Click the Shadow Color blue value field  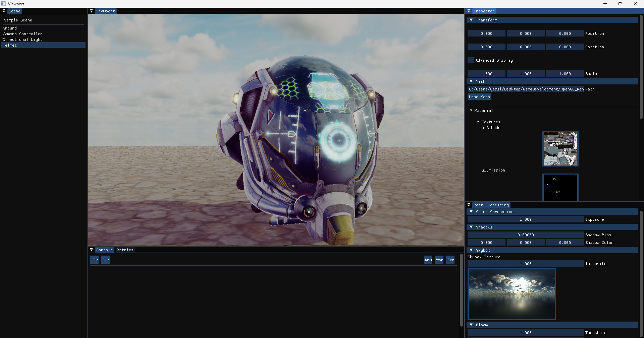point(565,243)
